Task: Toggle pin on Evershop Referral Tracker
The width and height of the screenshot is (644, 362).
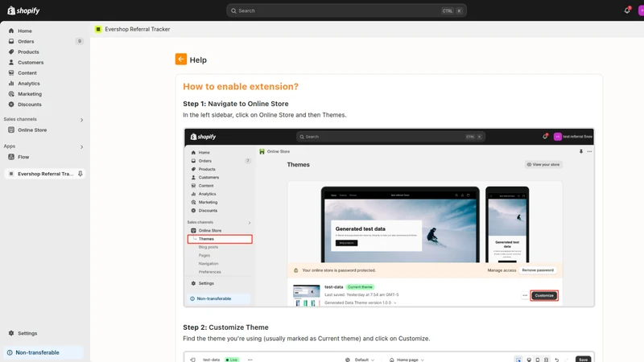Action: [x=80, y=174]
